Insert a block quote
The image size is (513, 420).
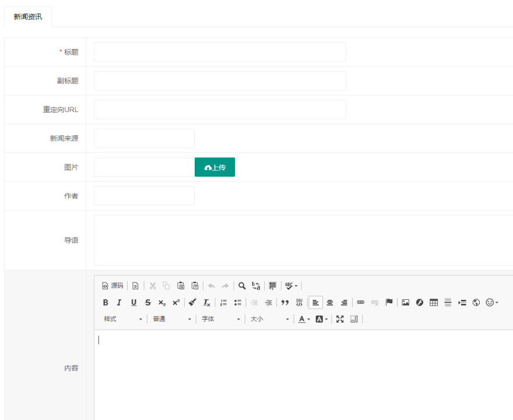point(285,302)
